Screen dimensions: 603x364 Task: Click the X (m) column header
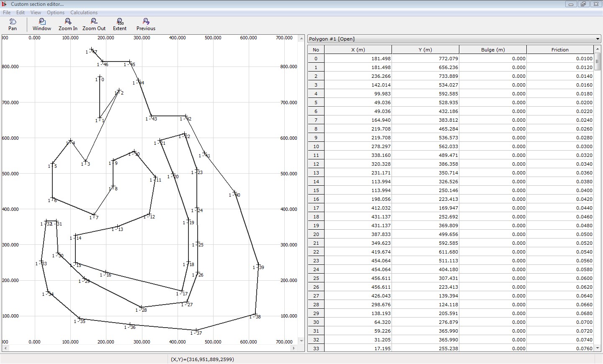pyautogui.click(x=358, y=50)
